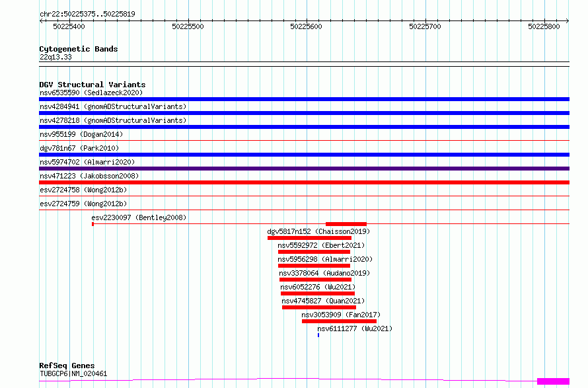Click ruler position 50225700

tap(425, 26)
